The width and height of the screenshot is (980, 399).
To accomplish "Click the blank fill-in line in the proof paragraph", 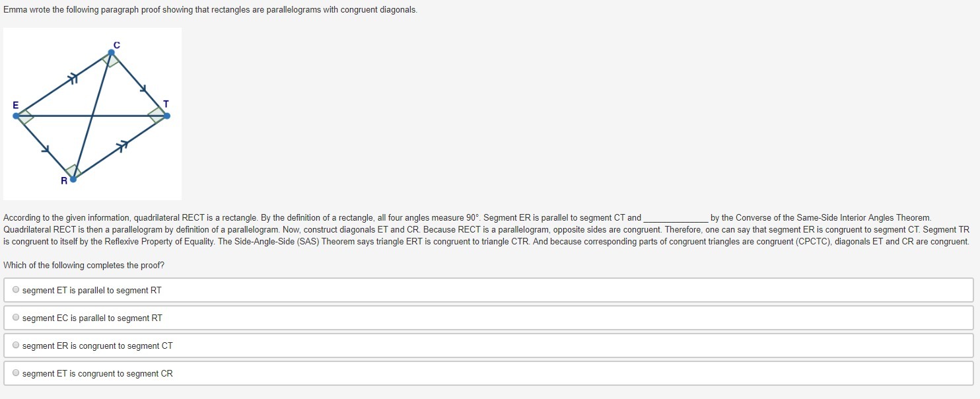I will [x=676, y=218].
